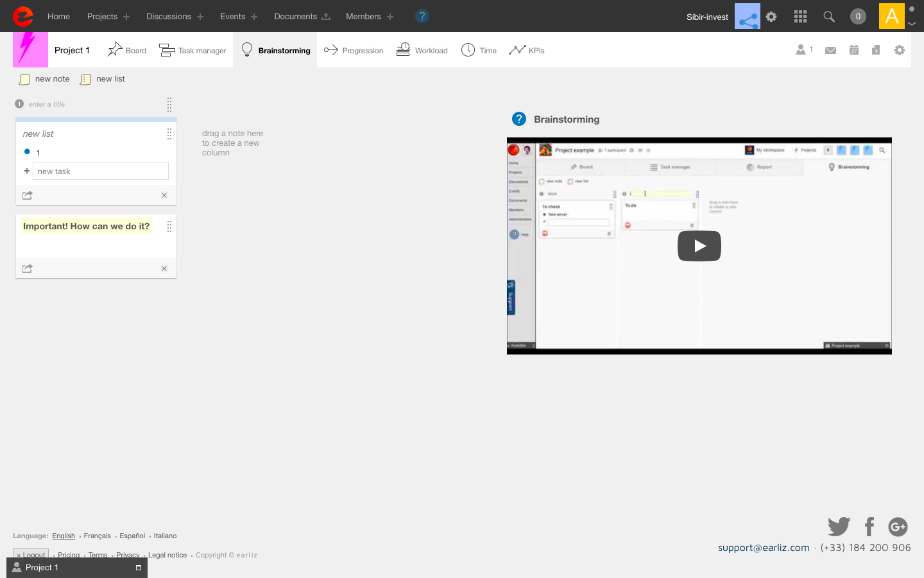Switch language to Español

(x=132, y=536)
